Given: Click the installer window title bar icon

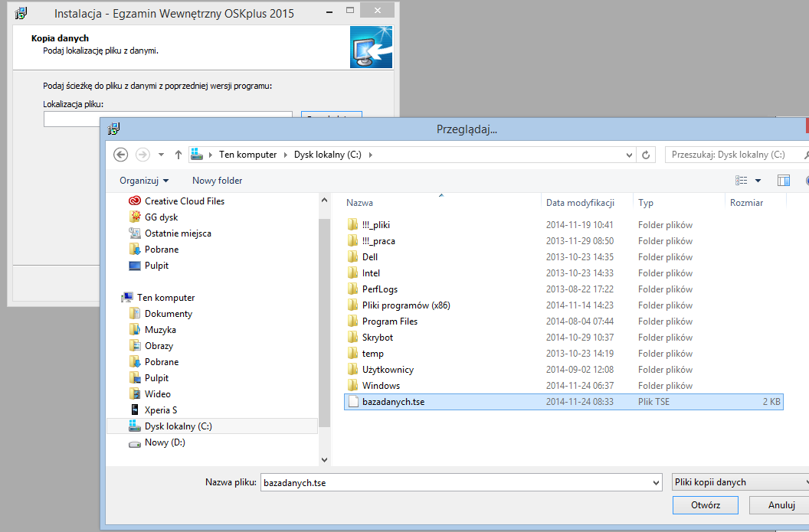Looking at the screenshot, I should pyautogui.click(x=21, y=13).
